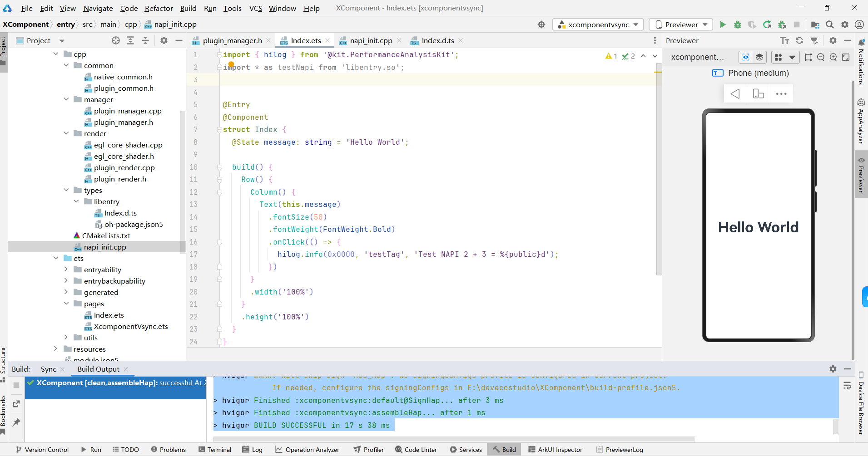Pin the Build Output tab
868x456 pixels.
(16, 422)
